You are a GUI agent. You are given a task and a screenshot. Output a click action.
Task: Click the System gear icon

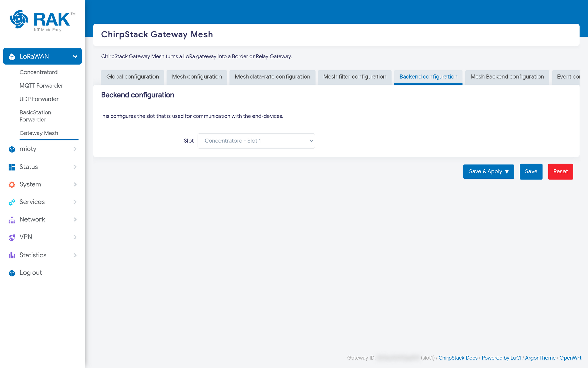[12, 185]
